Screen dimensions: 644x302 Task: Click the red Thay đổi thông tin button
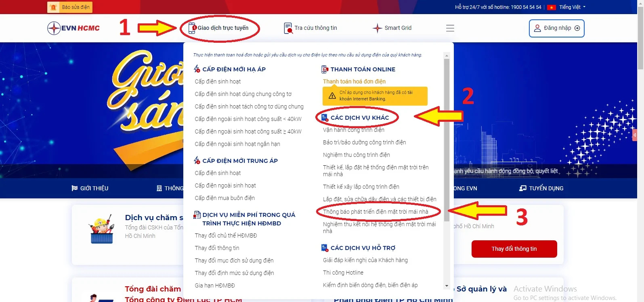point(514,249)
